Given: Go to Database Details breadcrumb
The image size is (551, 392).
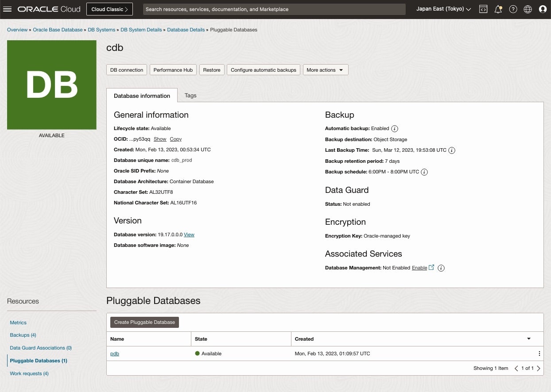Looking at the screenshot, I should point(186,30).
